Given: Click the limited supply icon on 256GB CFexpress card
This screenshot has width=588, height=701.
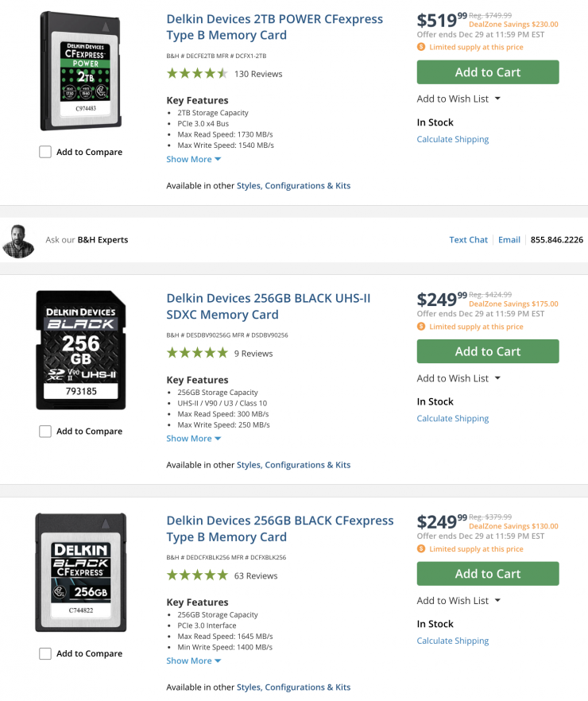Looking at the screenshot, I should [421, 549].
